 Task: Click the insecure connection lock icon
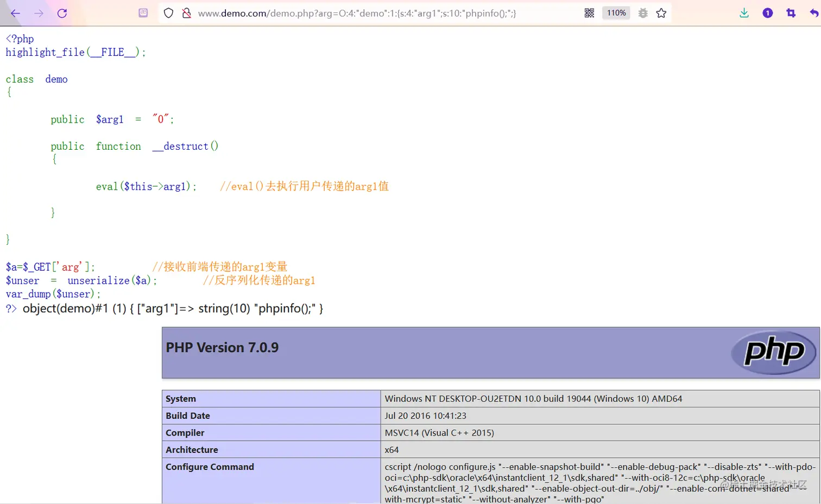point(187,13)
